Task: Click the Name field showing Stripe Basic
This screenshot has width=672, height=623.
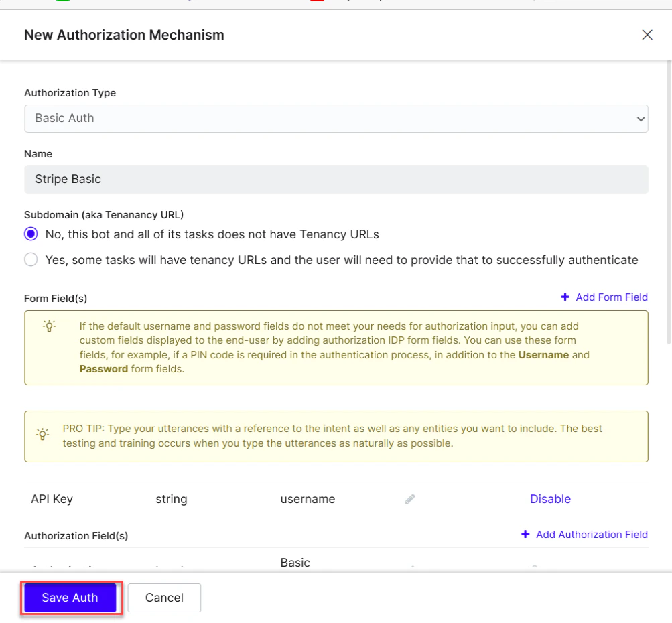Action: [x=336, y=179]
